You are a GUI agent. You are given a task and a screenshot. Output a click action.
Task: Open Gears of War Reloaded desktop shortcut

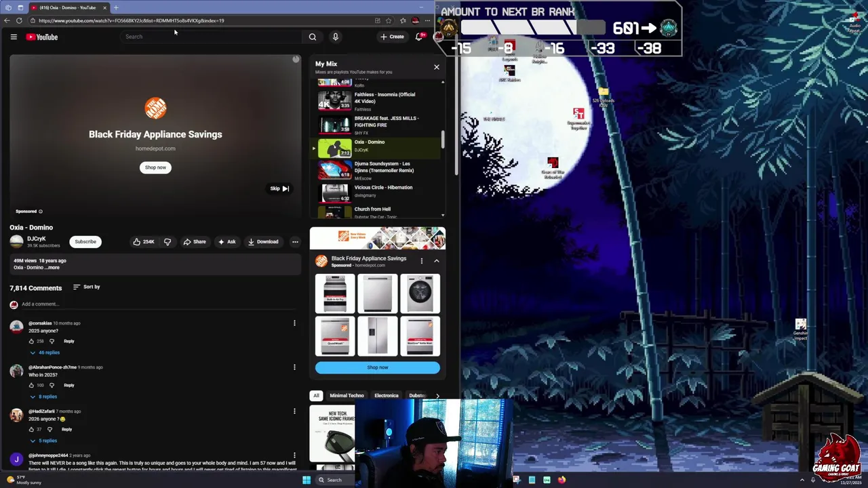tap(553, 168)
